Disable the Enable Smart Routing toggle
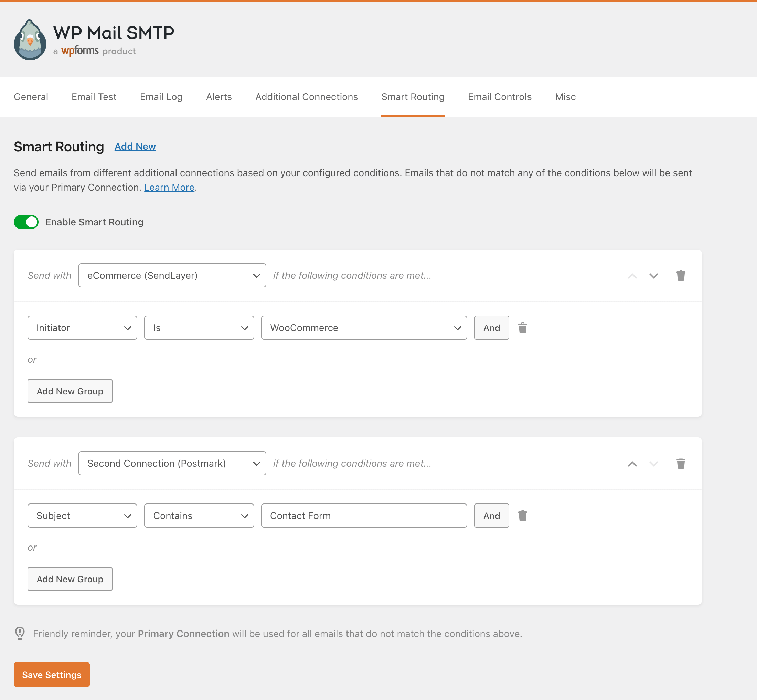 coord(26,222)
